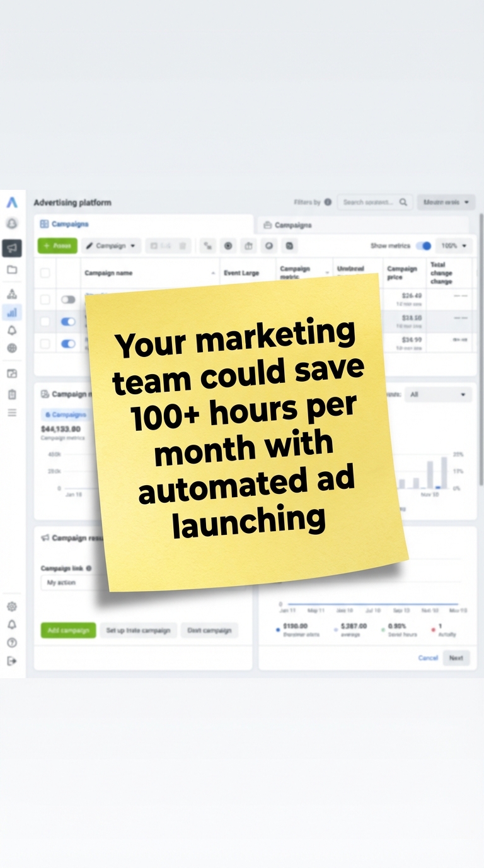Click the Advertising platform title
484x868 pixels.
click(72, 202)
